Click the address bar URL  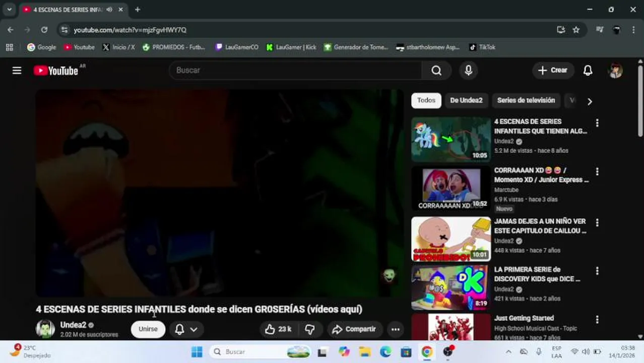point(130,30)
